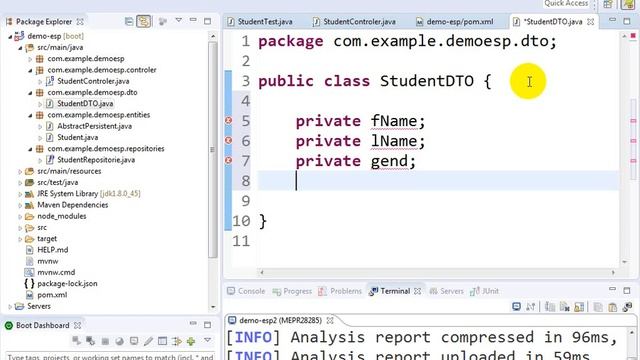The width and height of the screenshot is (640, 360).
Task: Select StudentControler.java in Package Explorer tree
Action: [93, 81]
